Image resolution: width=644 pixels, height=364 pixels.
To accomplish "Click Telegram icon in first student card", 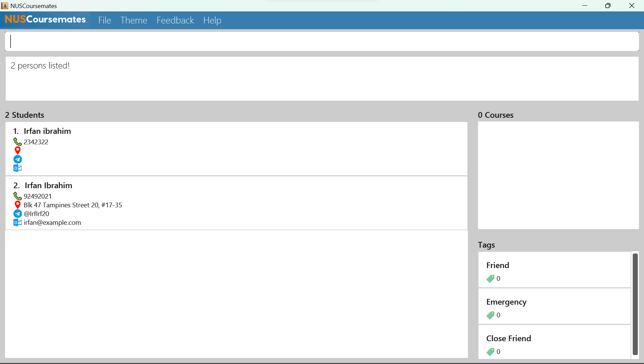I will [x=18, y=159].
